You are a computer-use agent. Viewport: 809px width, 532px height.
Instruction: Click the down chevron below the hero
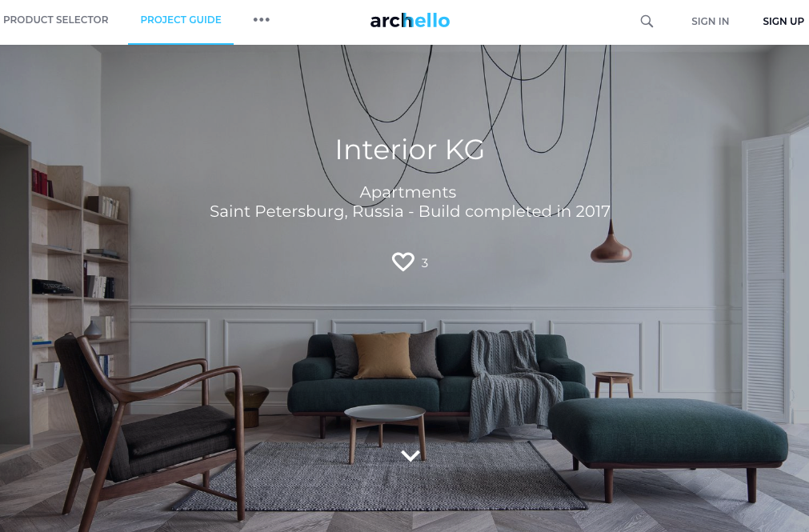tap(411, 456)
